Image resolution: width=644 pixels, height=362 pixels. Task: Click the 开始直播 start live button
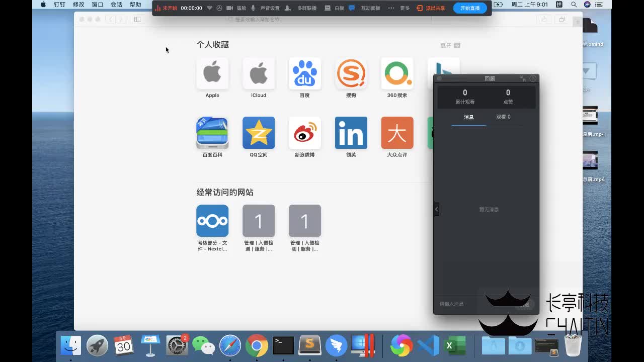470,8
